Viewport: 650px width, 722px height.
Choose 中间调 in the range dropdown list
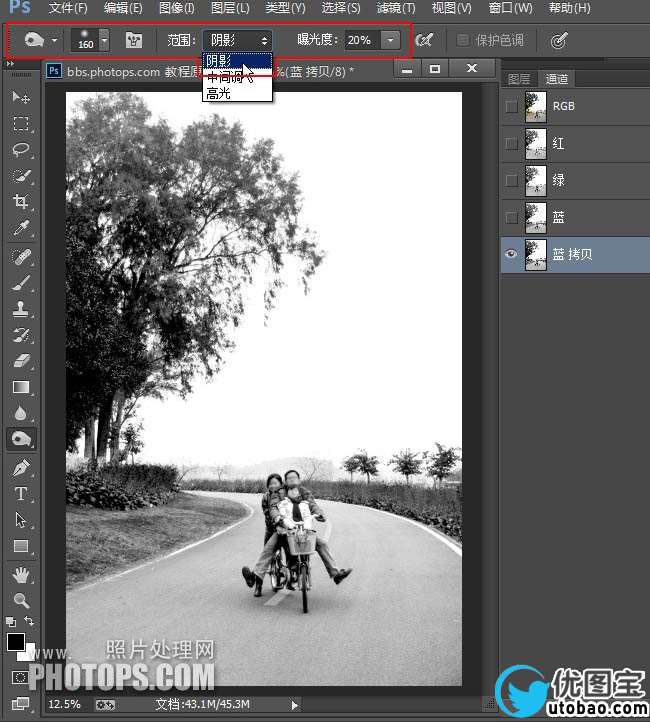click(x=237, y=77)
